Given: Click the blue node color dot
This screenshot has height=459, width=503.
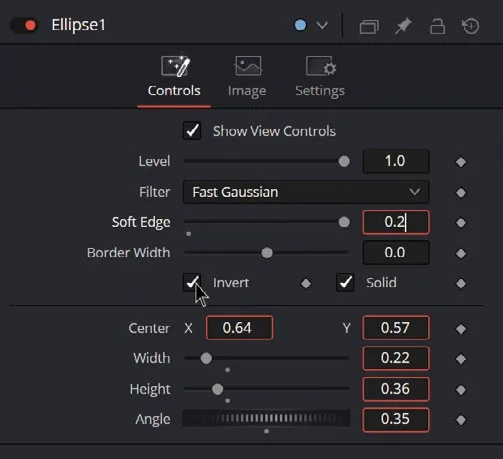Looking at the screenshot, I should [x=300, y=25].
